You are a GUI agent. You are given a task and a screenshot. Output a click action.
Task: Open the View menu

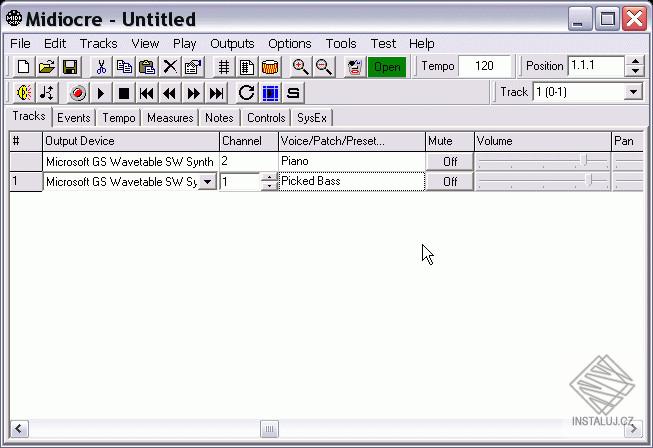tap(145, 43)
